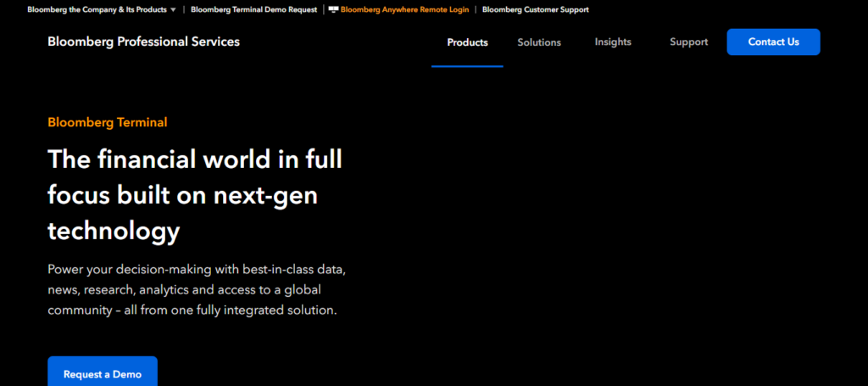Go to Bloomberg Professional Services home logo
The image size is (868, 386).
(144, 42)
